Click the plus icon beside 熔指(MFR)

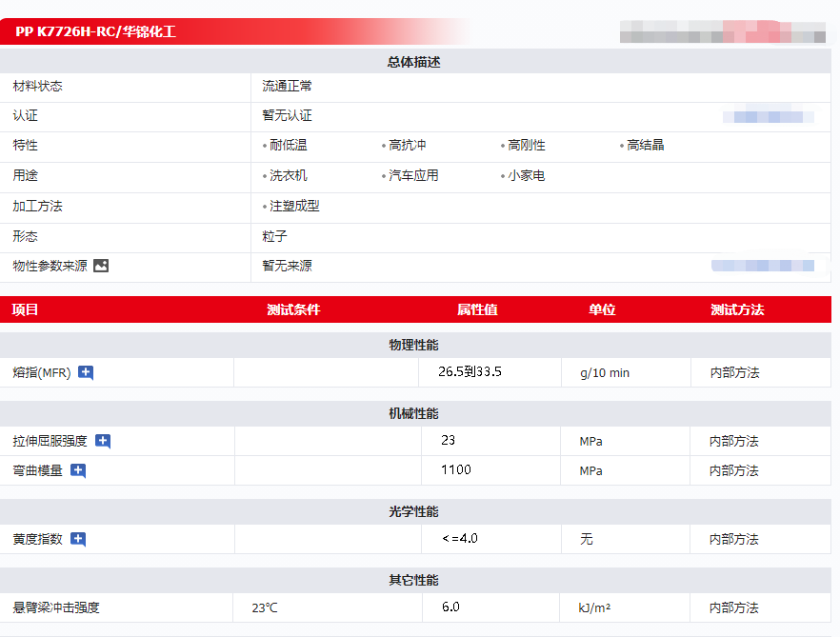86,372
